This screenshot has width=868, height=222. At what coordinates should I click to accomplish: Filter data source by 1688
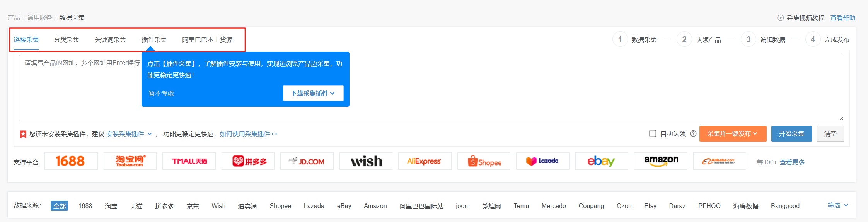click(85, 206)
